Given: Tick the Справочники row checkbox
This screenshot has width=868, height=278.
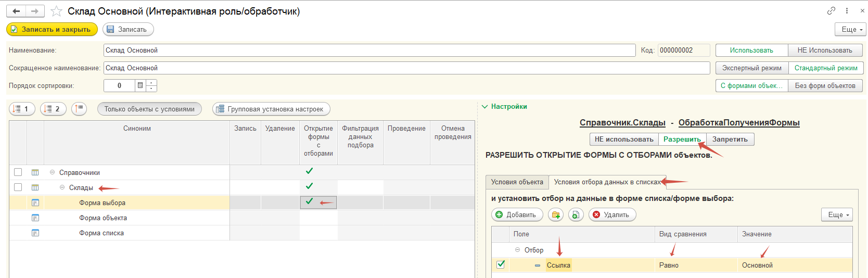Looking at the screenshot, I should pyautogui.click(x=18, y=172).
